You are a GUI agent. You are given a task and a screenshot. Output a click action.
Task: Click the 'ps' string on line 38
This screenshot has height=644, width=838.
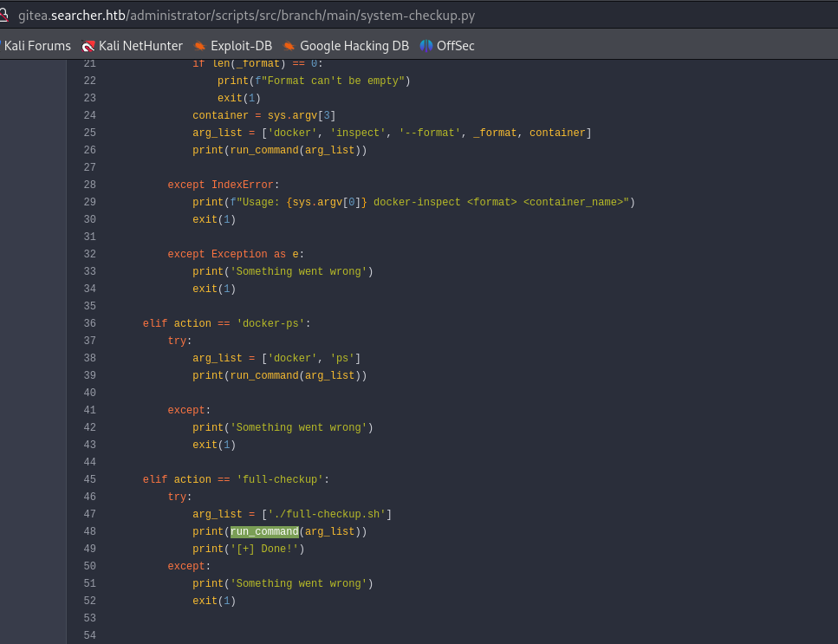tap(342, 358)
